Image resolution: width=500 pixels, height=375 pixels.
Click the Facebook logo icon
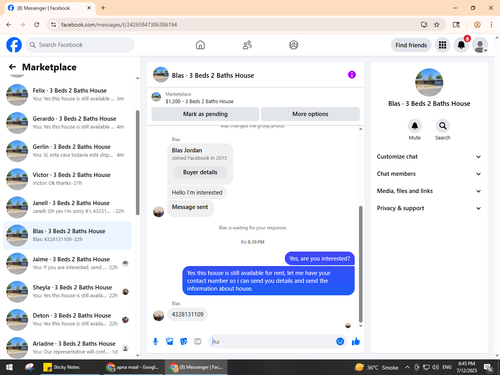point(14,45)
